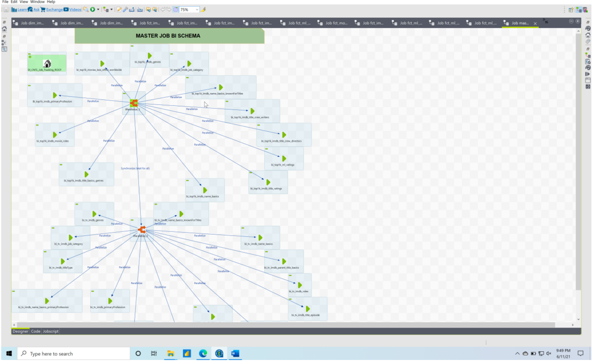Select the Profiling perspective icon

pyautogui.click(x=585, y=10)
